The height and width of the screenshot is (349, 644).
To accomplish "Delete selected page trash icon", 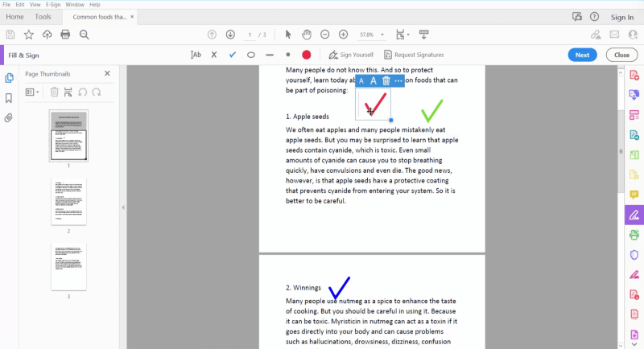I will point(54,92).
